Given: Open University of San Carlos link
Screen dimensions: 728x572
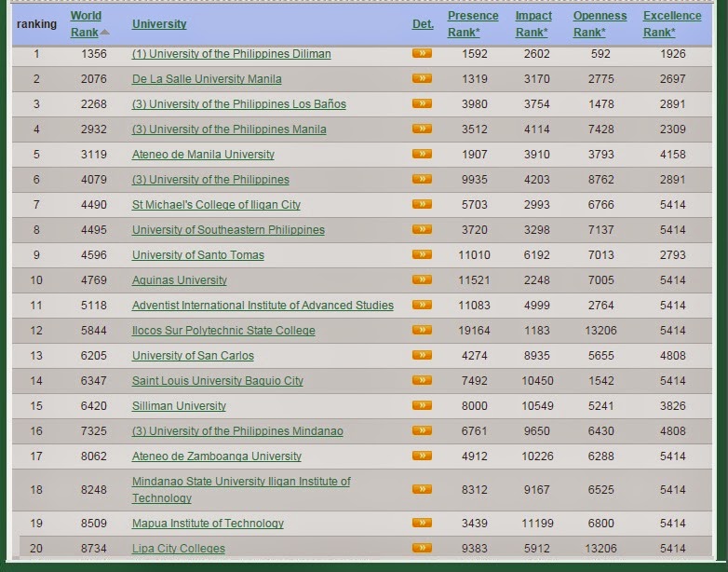Looking at the screenshot, I should pos(193,356).
